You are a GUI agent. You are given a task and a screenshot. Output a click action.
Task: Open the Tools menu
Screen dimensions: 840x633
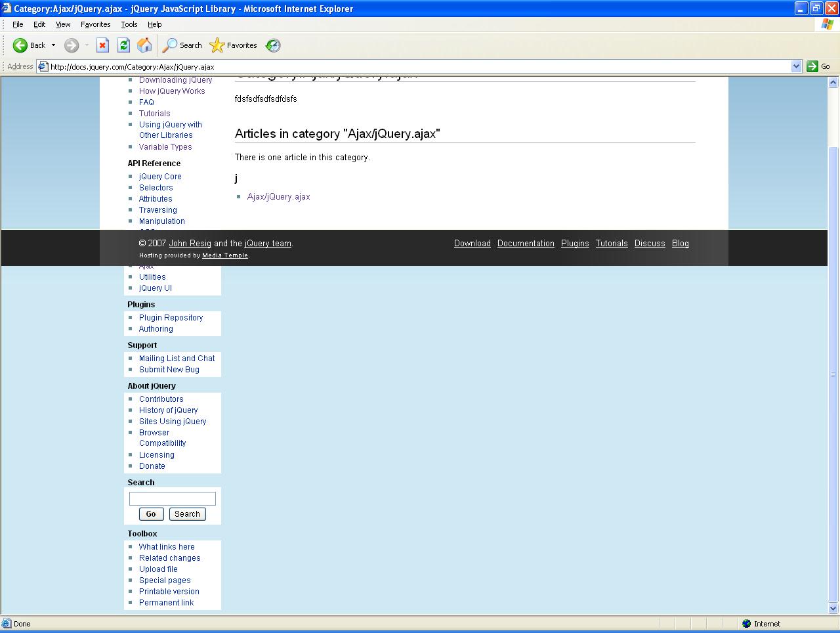tap(129, 24)
